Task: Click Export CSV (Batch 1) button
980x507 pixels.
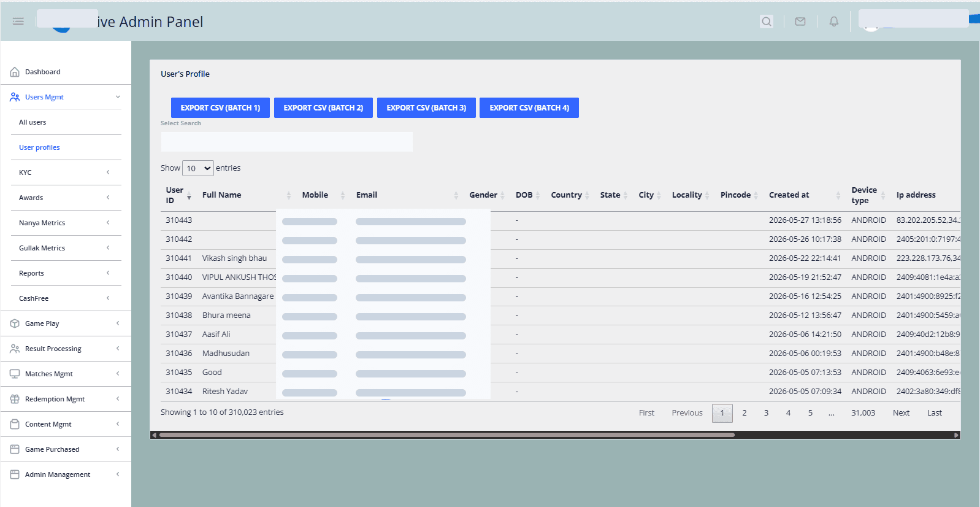Action: [220, 107]
